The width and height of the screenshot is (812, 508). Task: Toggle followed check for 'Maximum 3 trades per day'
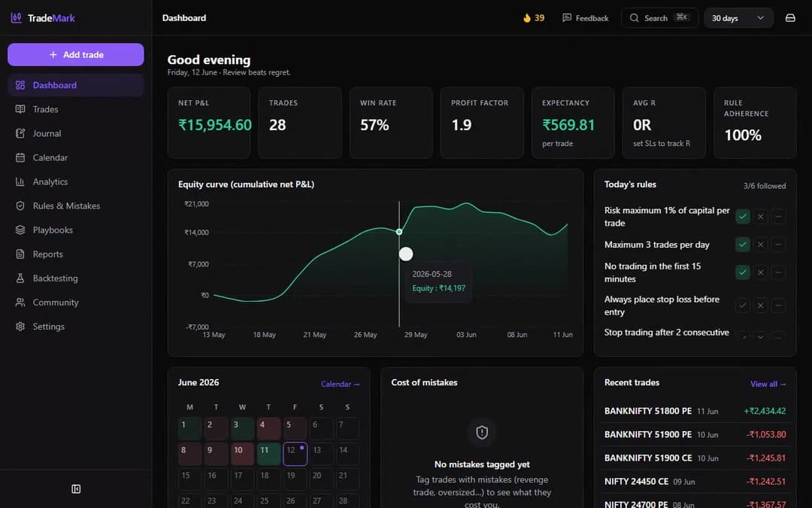pos(743,245)
